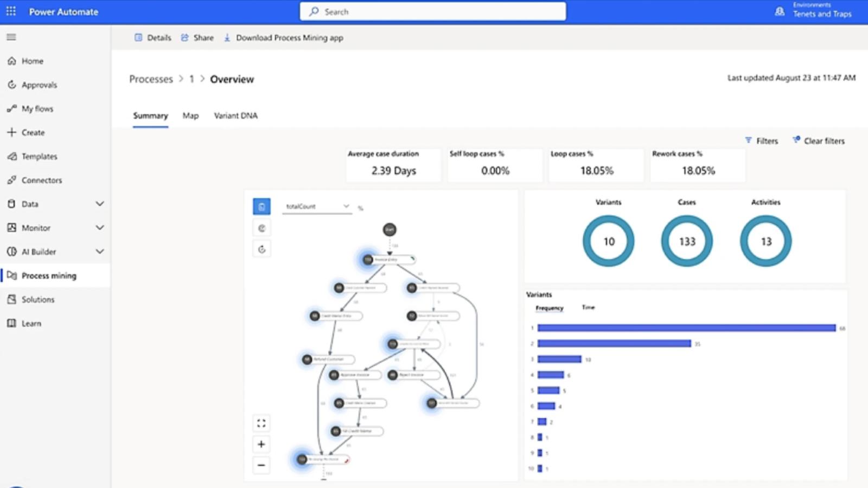Image resolution: width=868 pixels, height=488 pixels.
Task: Open Approvals in the sidebar
Action: 33,85
